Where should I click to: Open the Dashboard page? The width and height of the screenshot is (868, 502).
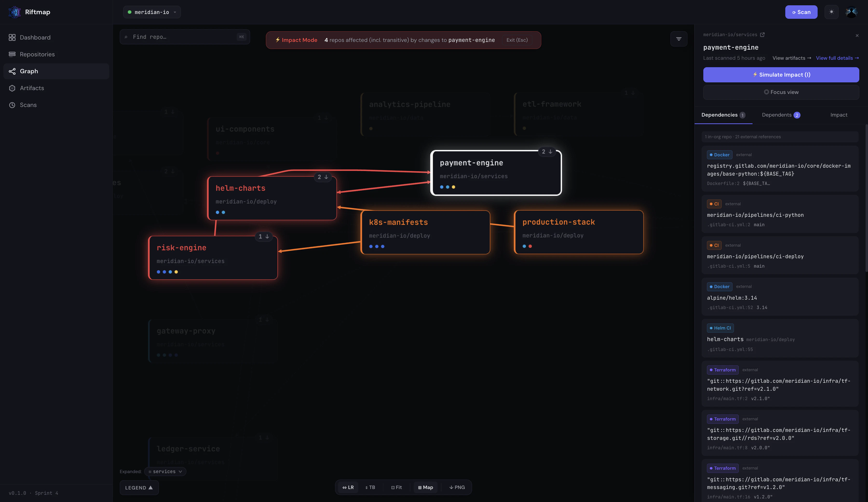coord(56,38)
